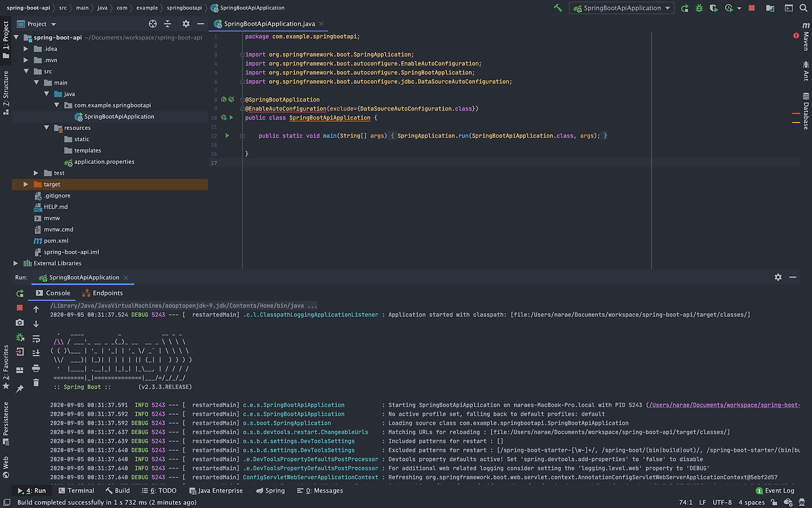This screenshot has height=508, width=812.
Task: Click the LF line separator in status bar
Action: [x=702, y=502]
